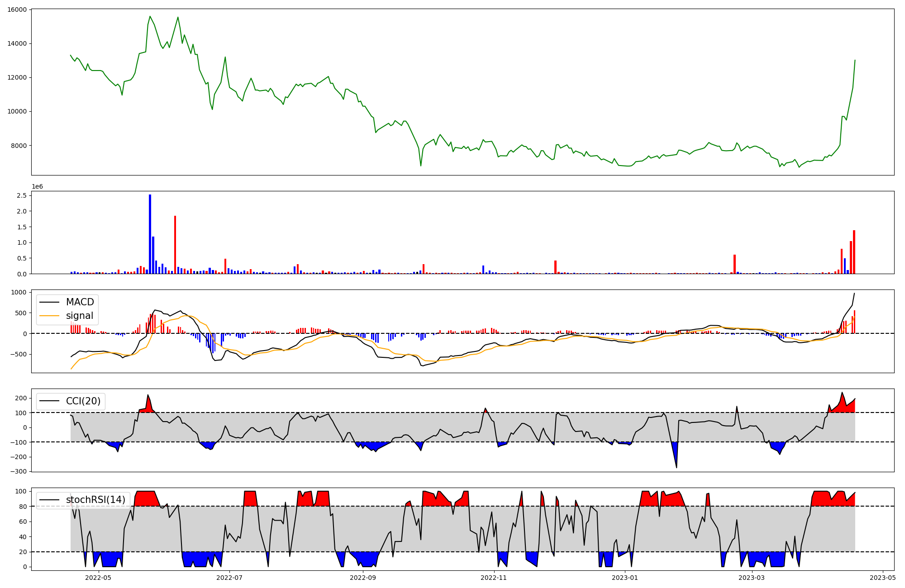Click the 2023-03 date tick label

click(752, 578)
